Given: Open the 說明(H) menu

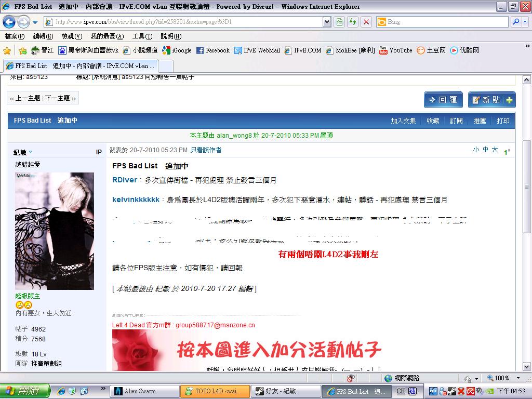Looking at the screenshot, I should 171,36.
